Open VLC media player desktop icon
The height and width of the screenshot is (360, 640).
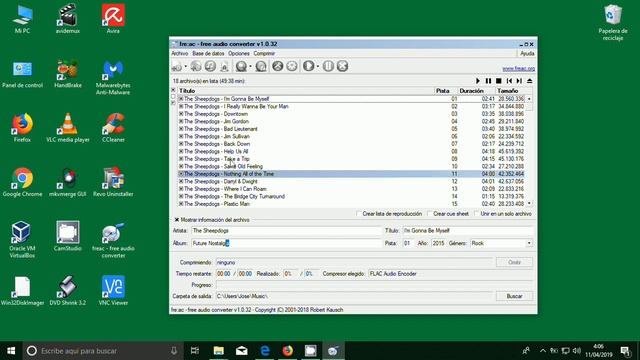68,128
